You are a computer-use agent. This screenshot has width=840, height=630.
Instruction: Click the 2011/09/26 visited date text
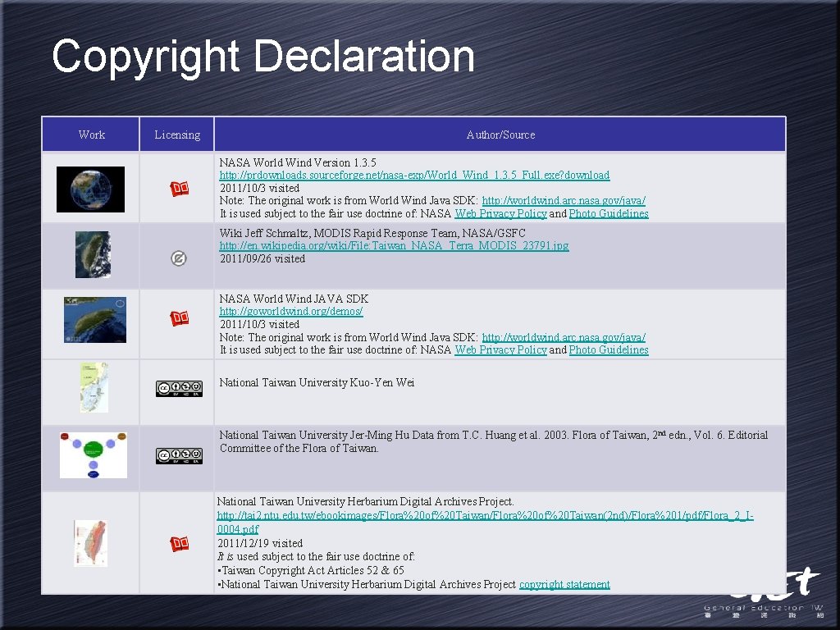pyautogui.click(x=262, y=258)
